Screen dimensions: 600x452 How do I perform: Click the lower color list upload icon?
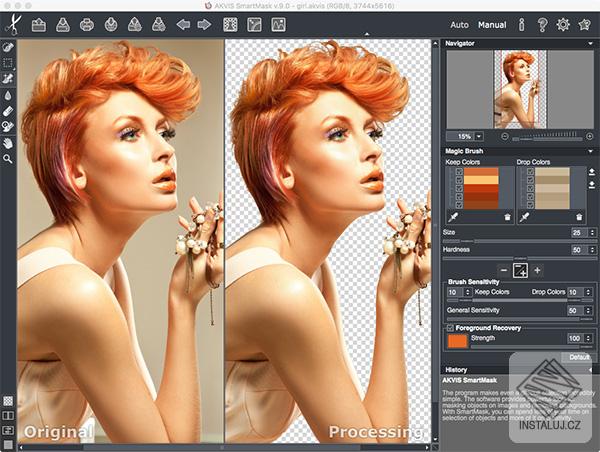592,185
